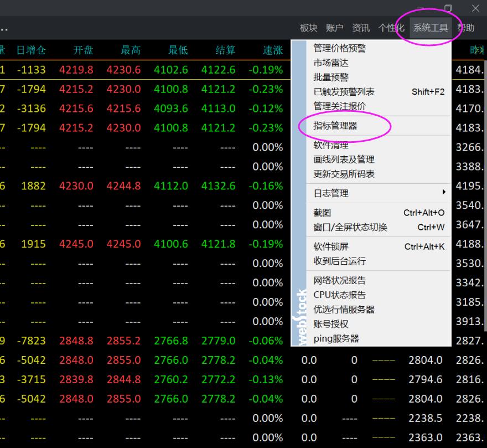487x448 pixels.
Task: Click the value 2794.6
Action: 425,379
